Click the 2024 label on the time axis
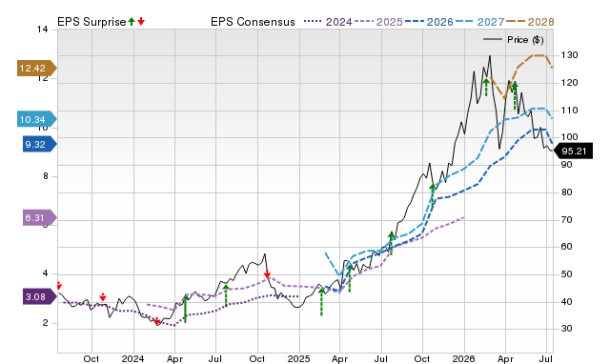The height and width of the screenshot is (364, 610). (133, 358)
